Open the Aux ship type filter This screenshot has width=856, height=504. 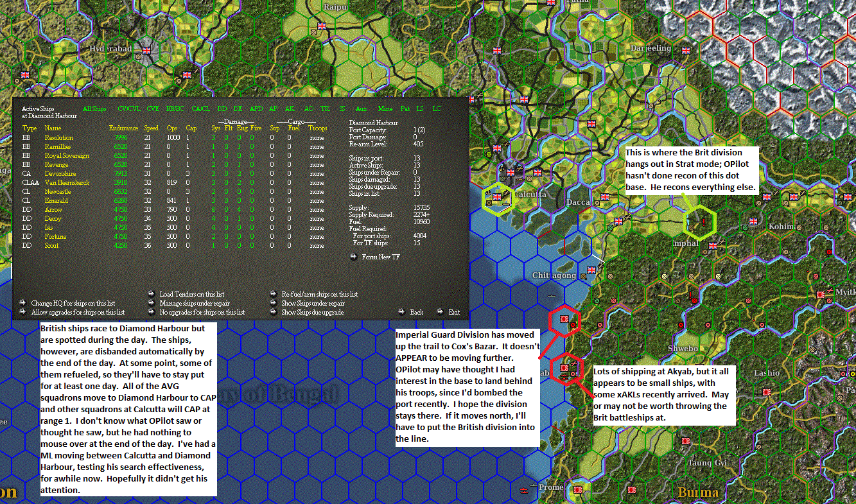(362, 109)
